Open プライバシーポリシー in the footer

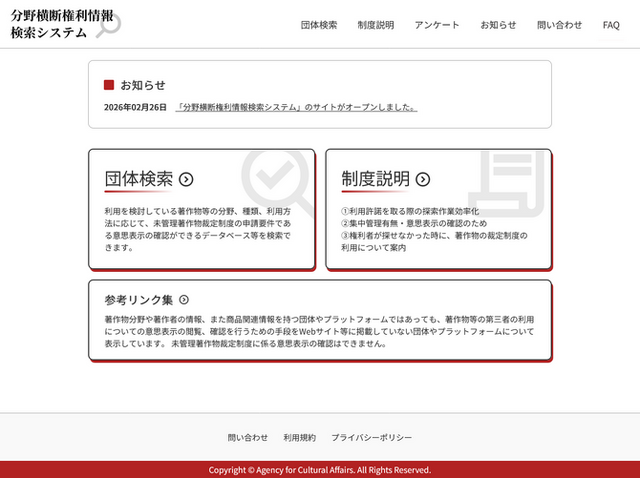click(x=371, y=438)
